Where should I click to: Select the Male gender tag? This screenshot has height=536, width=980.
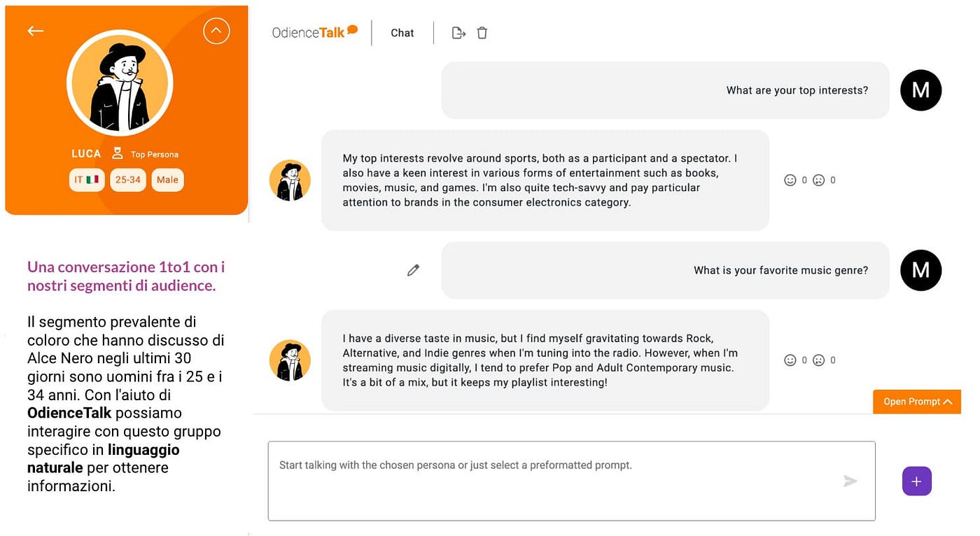tap(167, 180)
